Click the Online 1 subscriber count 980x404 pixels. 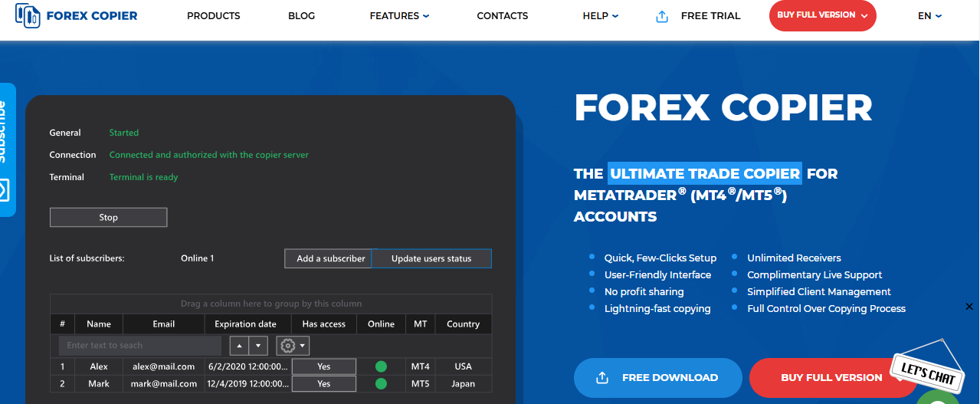tap(198, 258)
